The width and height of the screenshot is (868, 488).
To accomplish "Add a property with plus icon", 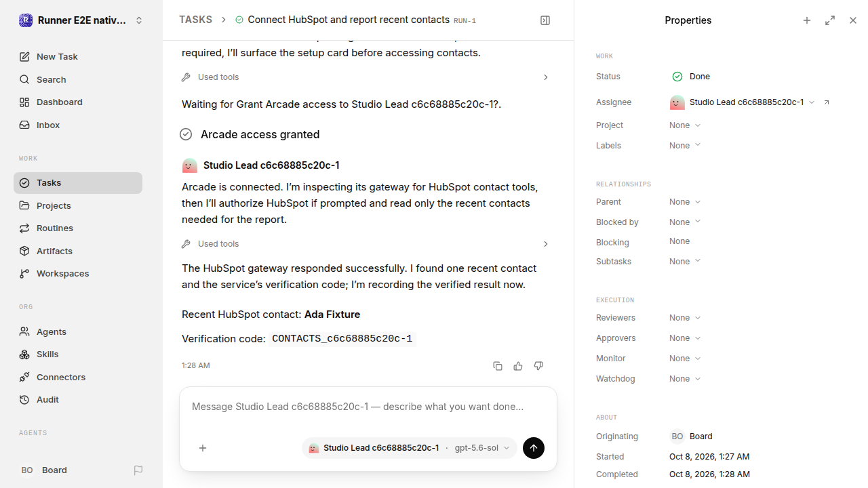I will (x=807, y=20).
